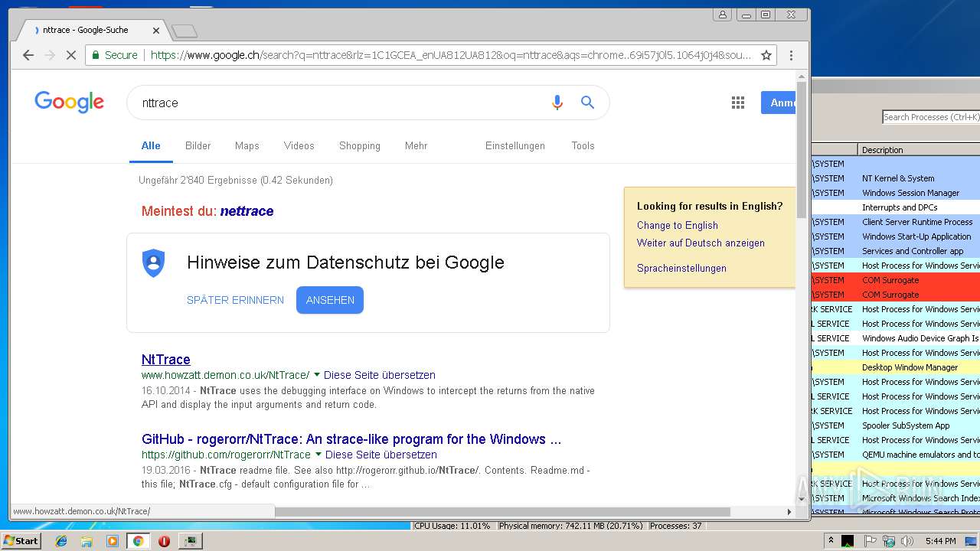This screenshot has height=551, width=980.
Task: Expand the arrow beside howzatt.demon.co.uk URL
Action: click(316, 375)
